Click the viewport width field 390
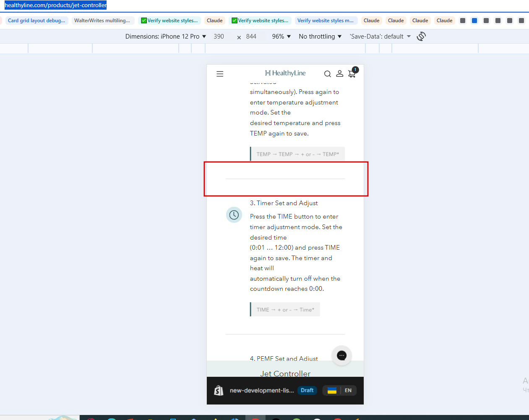 (219, 37)
